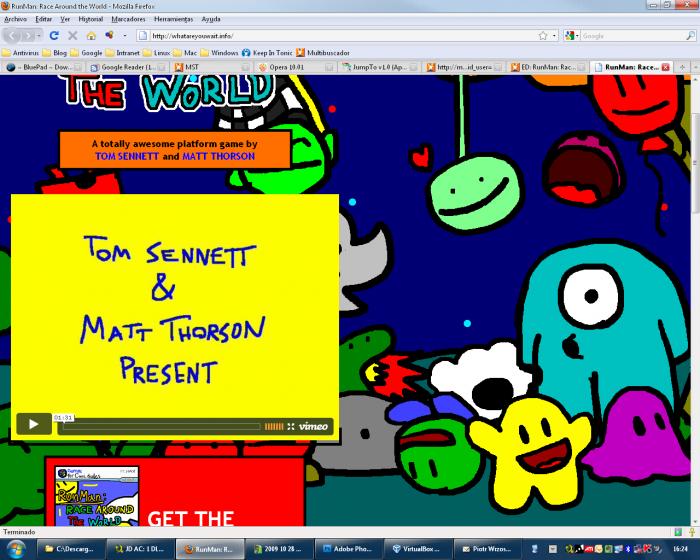Open a new tab with the plus button

coord(682,67)
